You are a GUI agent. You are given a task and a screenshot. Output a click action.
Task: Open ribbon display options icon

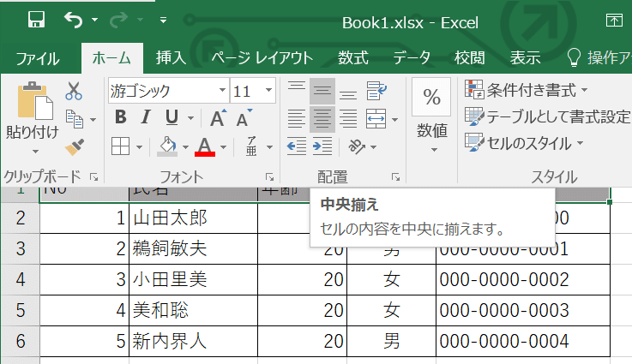click(x=614, y=20)
